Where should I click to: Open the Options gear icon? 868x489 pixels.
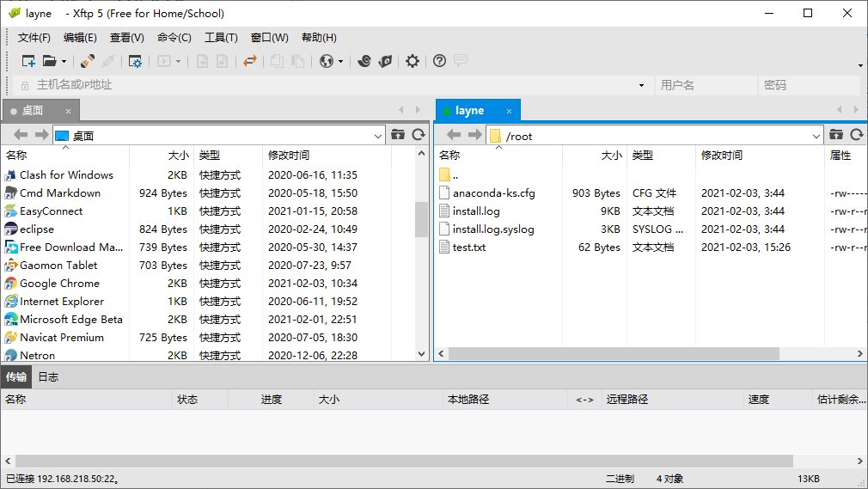coord(413,61)
